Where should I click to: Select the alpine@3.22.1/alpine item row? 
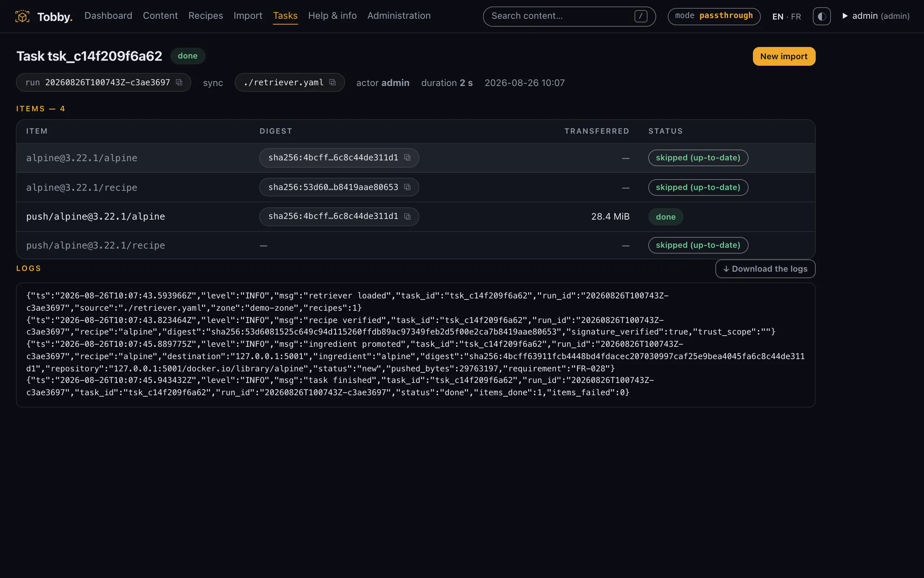tap(415, 158)
